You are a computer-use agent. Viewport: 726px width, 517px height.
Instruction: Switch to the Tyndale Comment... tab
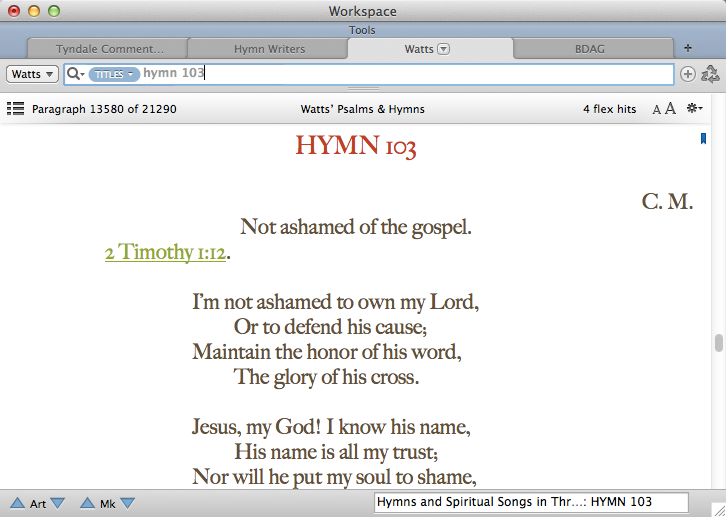tap(109, 49)
